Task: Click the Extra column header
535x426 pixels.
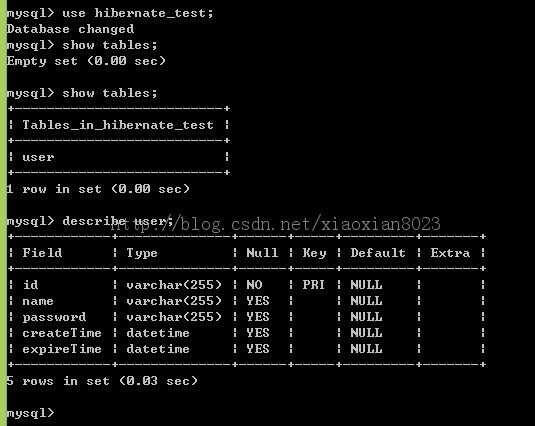Action: pyautogui.click(x=450, y=253)
